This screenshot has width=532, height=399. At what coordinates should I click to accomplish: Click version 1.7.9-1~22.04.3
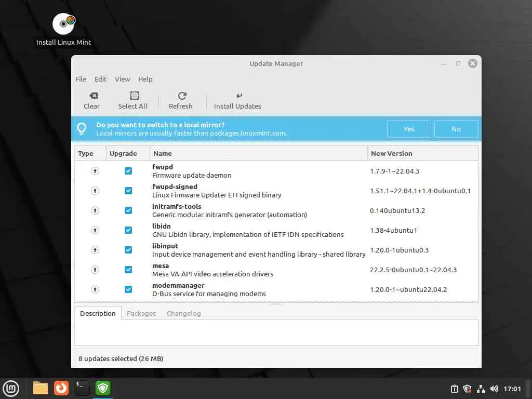[395, 171]
